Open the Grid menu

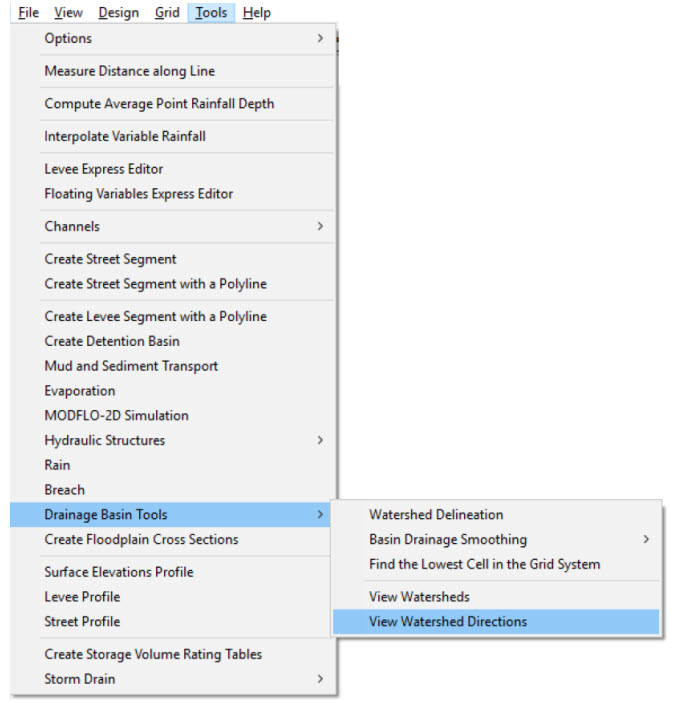(167, 13)
